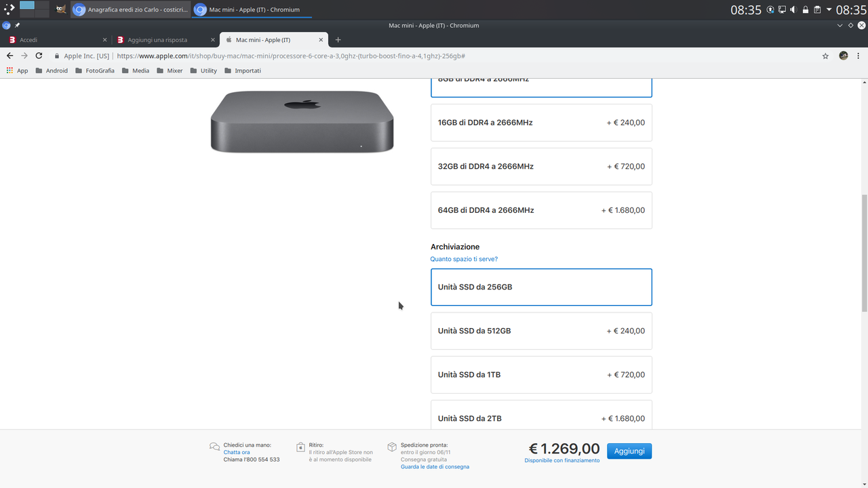
Task: Maximize Chromium window with diamond icon
Action: [x=851, y=25]
